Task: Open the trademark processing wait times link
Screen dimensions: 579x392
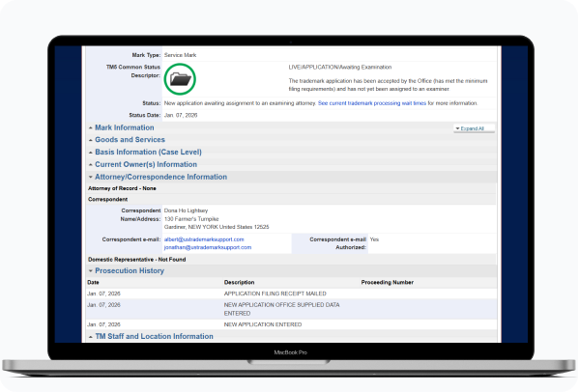Action: (x=372, y=103)
